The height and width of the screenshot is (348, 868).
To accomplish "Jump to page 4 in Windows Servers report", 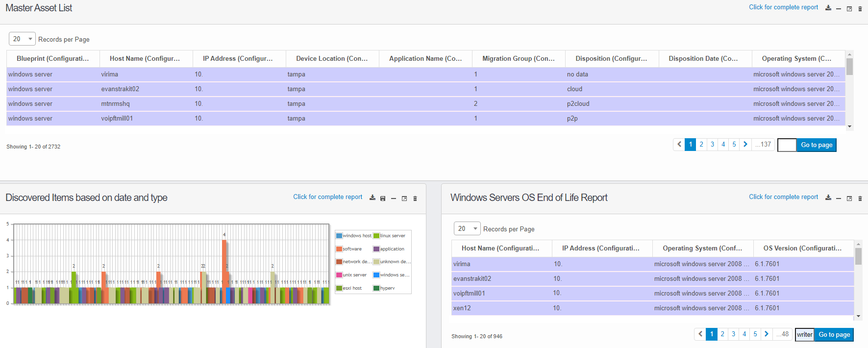I will pyautogui.click(x=744, y=334).
